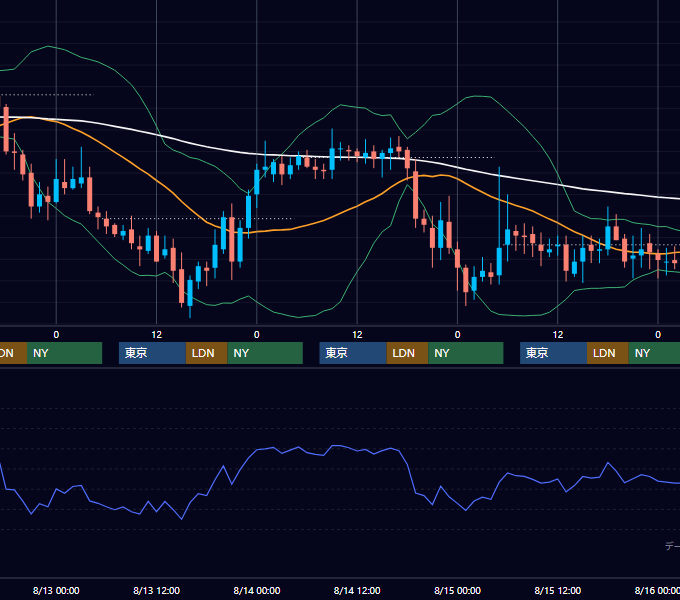This screenshot has height=600, width=680.
Task: Select the 東京 session bar for 8/15
Action: click(553, 353)
